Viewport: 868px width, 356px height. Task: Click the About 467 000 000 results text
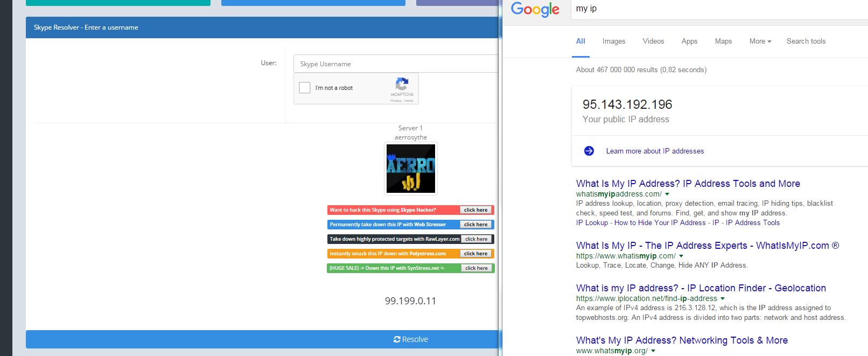click(641, 70)
